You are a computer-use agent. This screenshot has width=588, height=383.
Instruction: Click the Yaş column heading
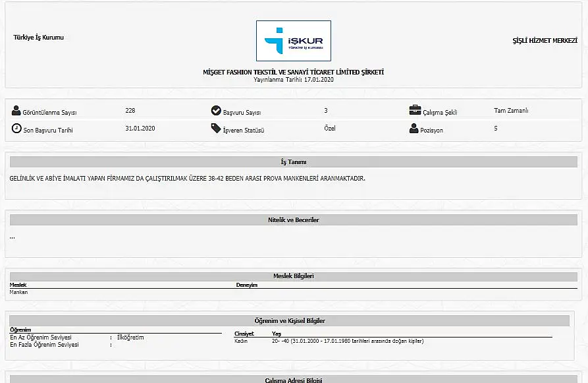click(277, 334)
